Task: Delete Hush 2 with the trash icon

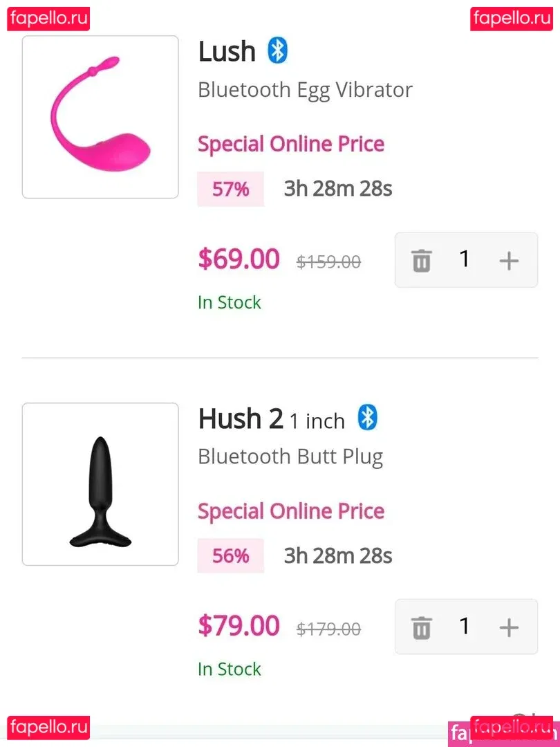Action: (421, 627)
